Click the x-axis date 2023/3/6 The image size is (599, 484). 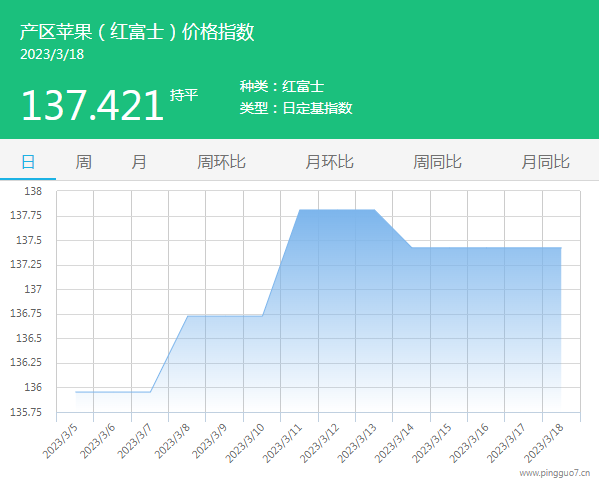coord(97,440)
